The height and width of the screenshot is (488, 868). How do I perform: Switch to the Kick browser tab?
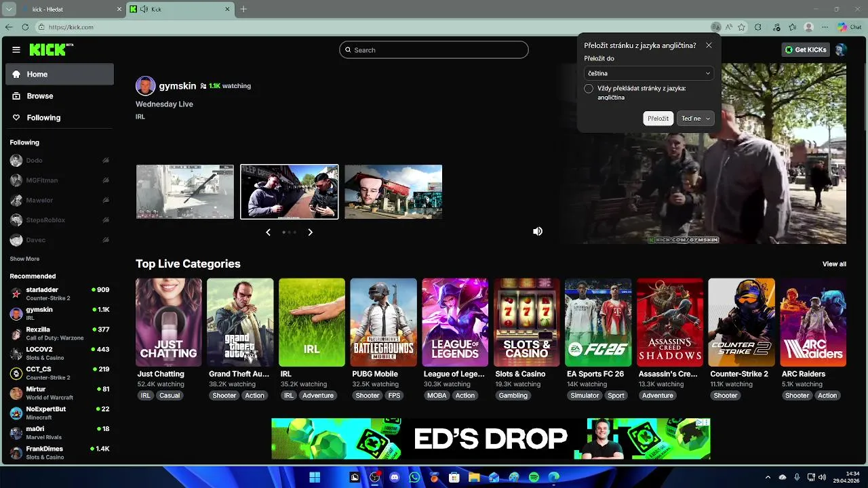[180, 9]
